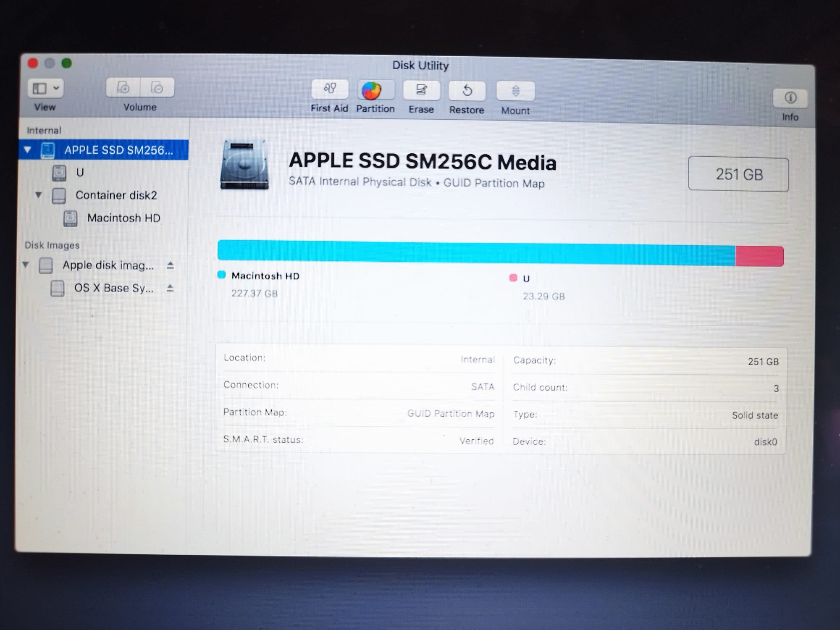Collapse the Container disk2 tree

(x=39, y=195)
